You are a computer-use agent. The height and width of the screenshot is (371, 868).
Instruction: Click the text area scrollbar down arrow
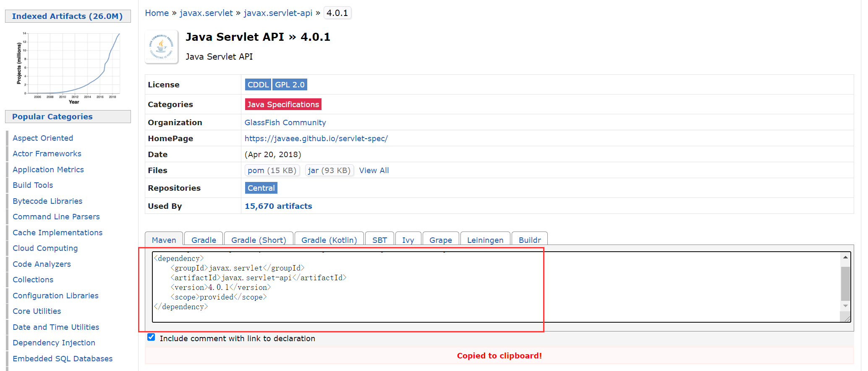click(845, 306)
